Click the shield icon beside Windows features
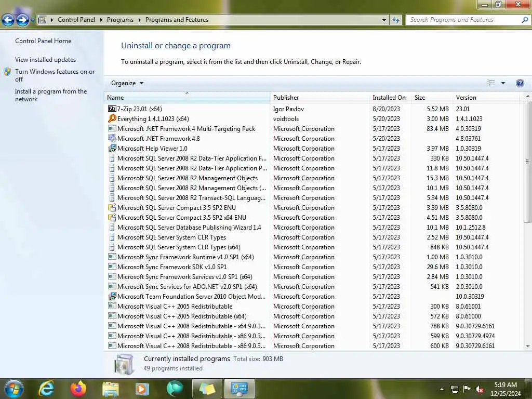The width and height of the screenshot is (532, 399). pos(7,72)
